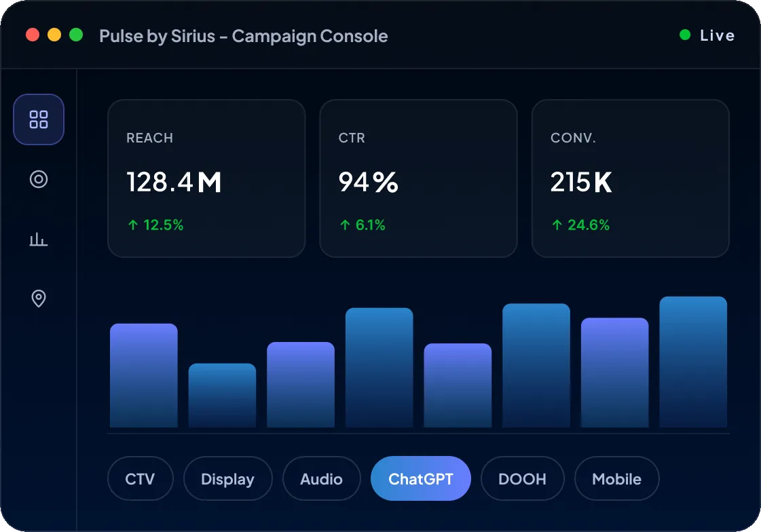Click the yellow minimize window dot
The width and height of the screenshot is (761, 532).
[54, 35]
